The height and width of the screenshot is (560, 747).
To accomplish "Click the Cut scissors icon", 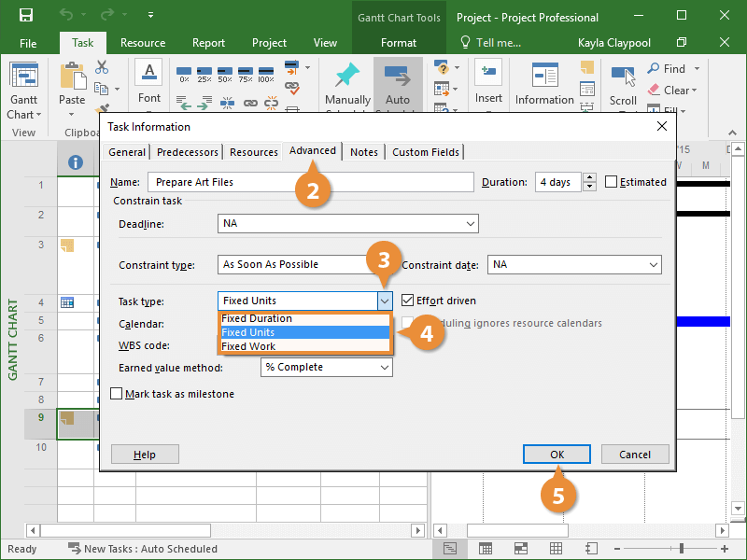I will point(102,67).
